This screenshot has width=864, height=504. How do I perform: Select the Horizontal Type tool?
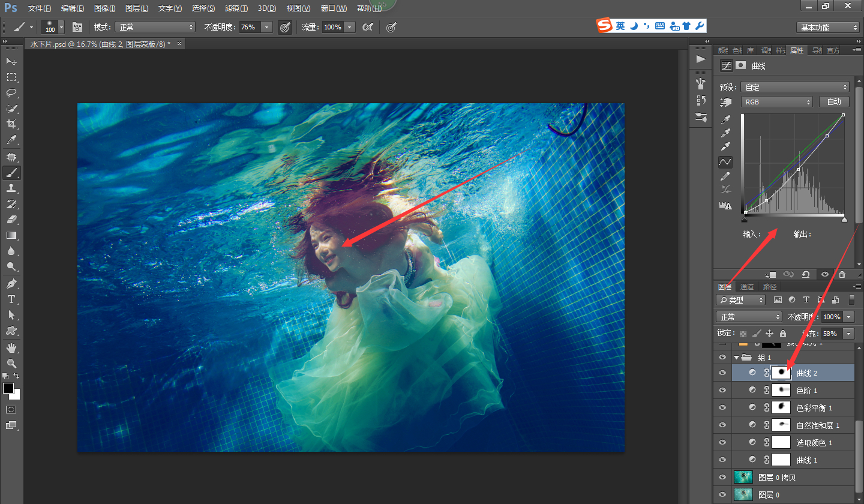tap(11, 299)
